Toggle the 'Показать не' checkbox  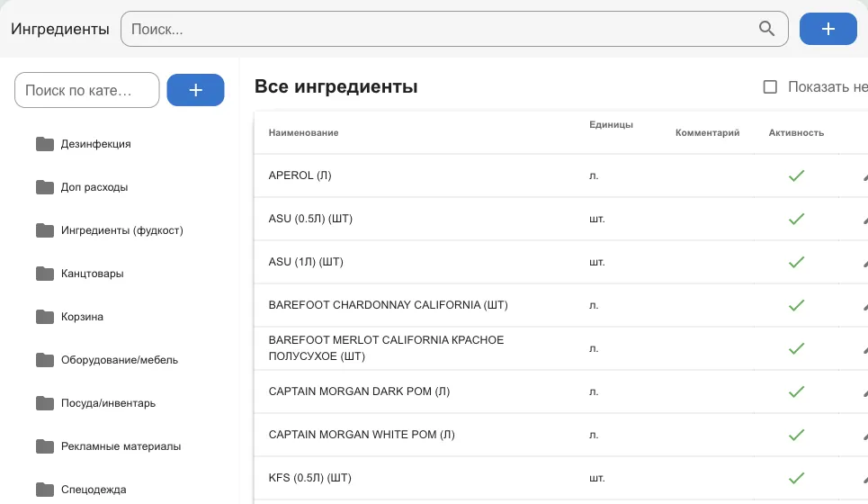pyautogui.click(x=770, y=87)
